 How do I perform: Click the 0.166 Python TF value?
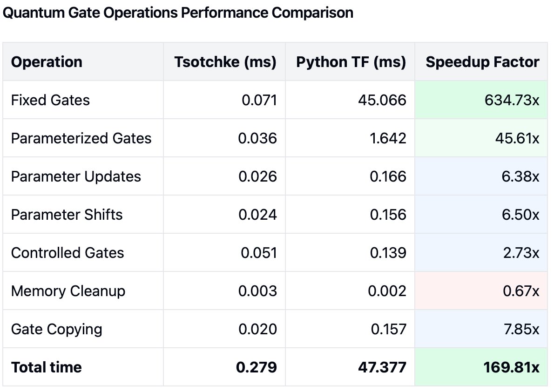[388, 176]
